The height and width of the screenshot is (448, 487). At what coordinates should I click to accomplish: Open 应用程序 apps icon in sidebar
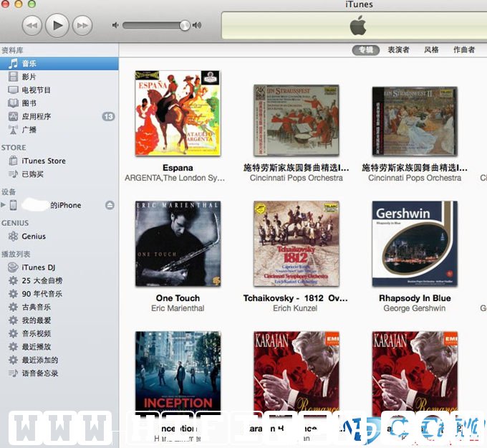[13, 116]
